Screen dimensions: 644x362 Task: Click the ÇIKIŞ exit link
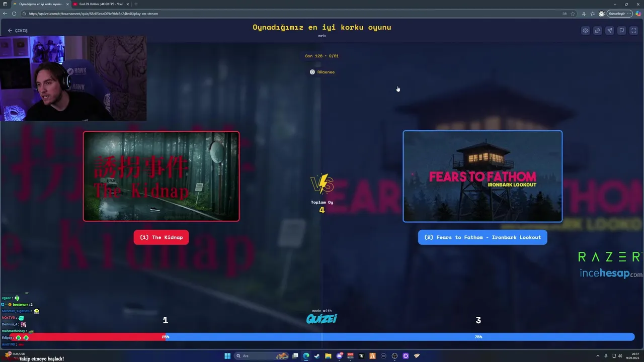click(18, 31)
